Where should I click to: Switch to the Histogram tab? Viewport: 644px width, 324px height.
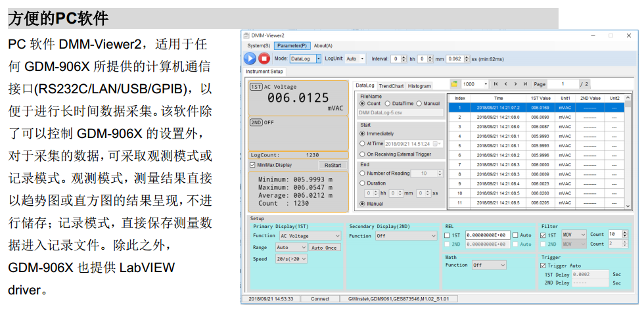pyautogui.click(x=419, y=86)
